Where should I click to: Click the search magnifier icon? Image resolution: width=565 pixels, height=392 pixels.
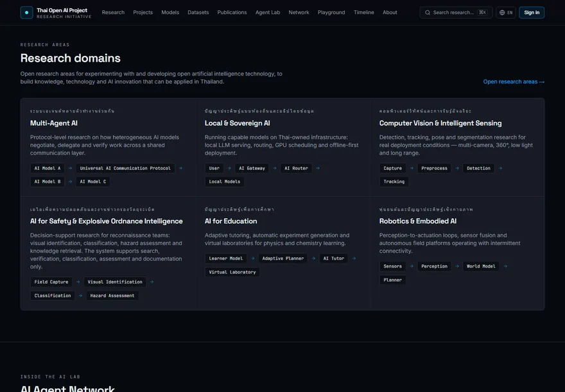pyautogui.click(x=428, y=13)
